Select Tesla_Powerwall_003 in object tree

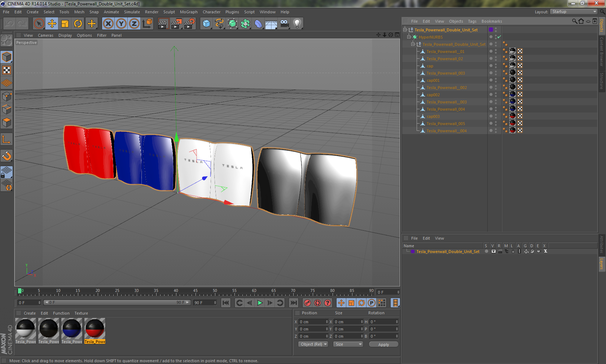click(445, 73)
